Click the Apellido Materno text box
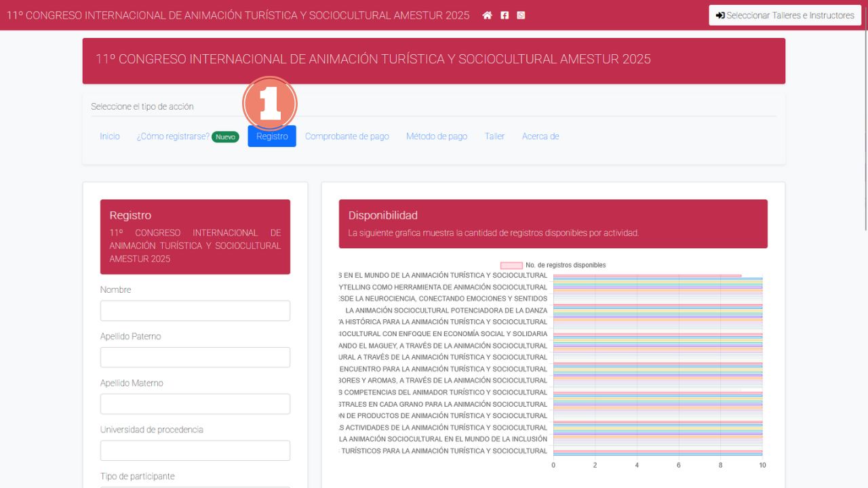Screen dimensions: 868x488 [195, 404]
